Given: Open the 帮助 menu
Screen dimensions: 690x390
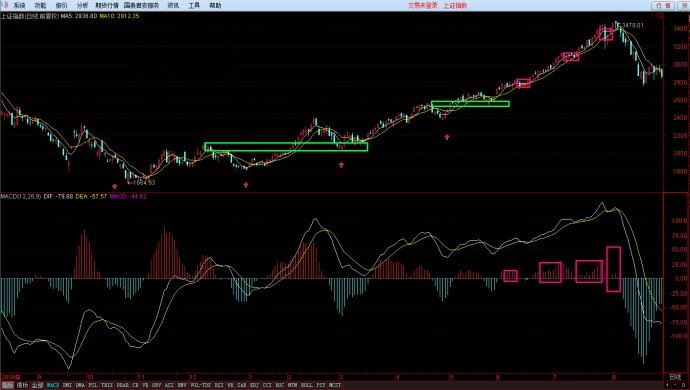Looking at the screenshot, I should 215,6.
